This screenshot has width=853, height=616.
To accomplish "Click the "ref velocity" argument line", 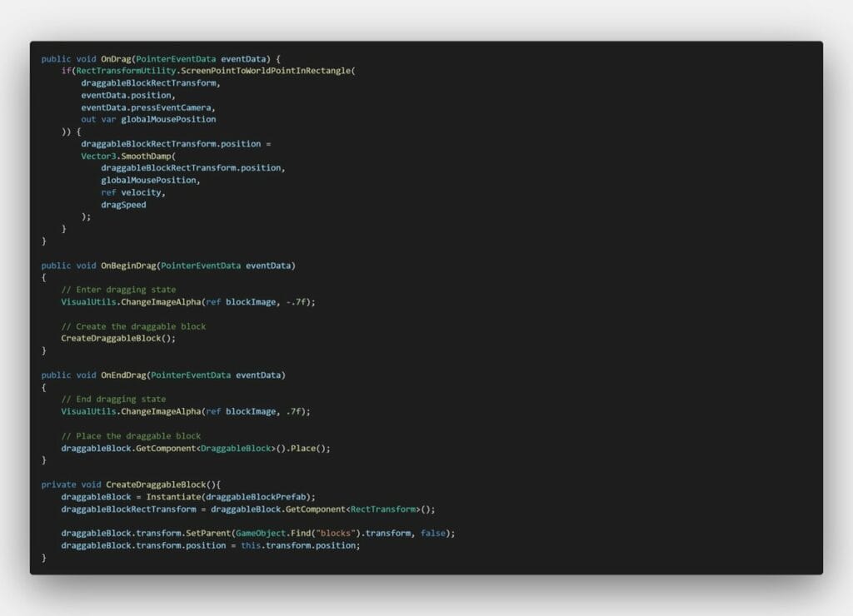I will click(x=133, y=192).
